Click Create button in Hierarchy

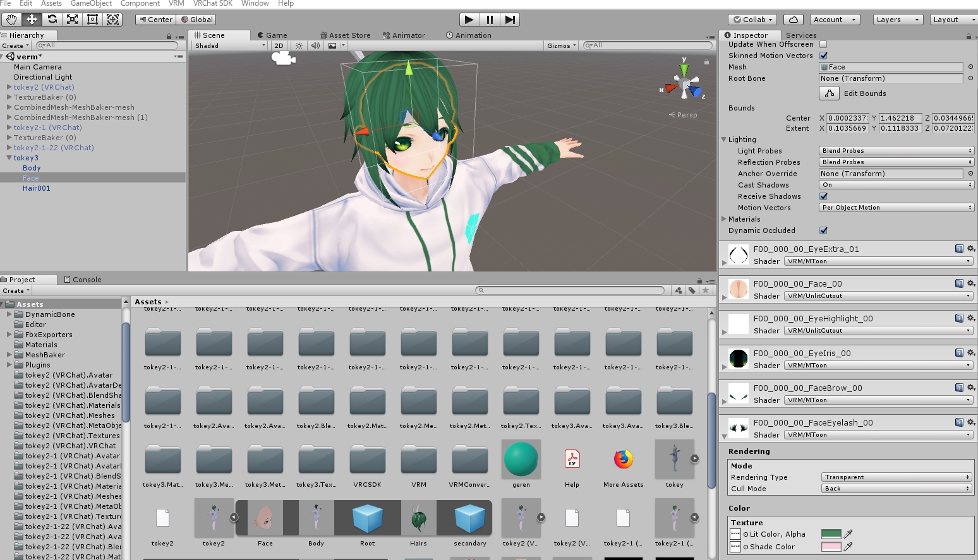tap(15, 45)
